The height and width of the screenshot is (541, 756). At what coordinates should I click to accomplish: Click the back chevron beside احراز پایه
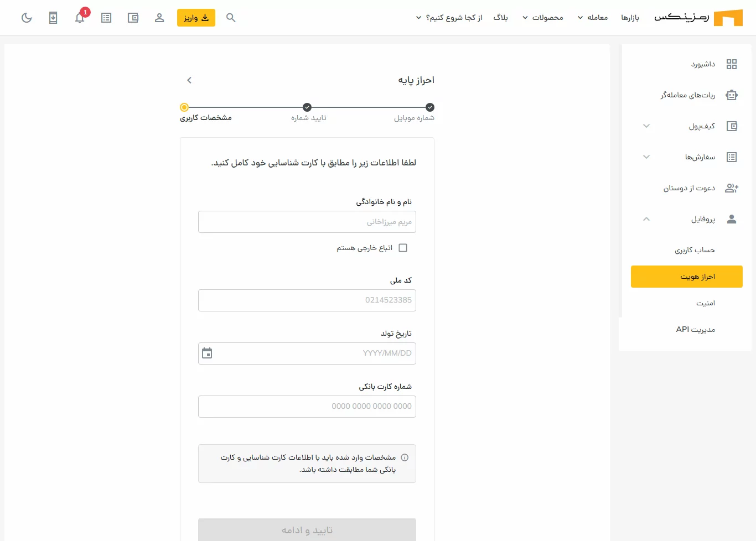pyautogui.click(x=189, y=80)
